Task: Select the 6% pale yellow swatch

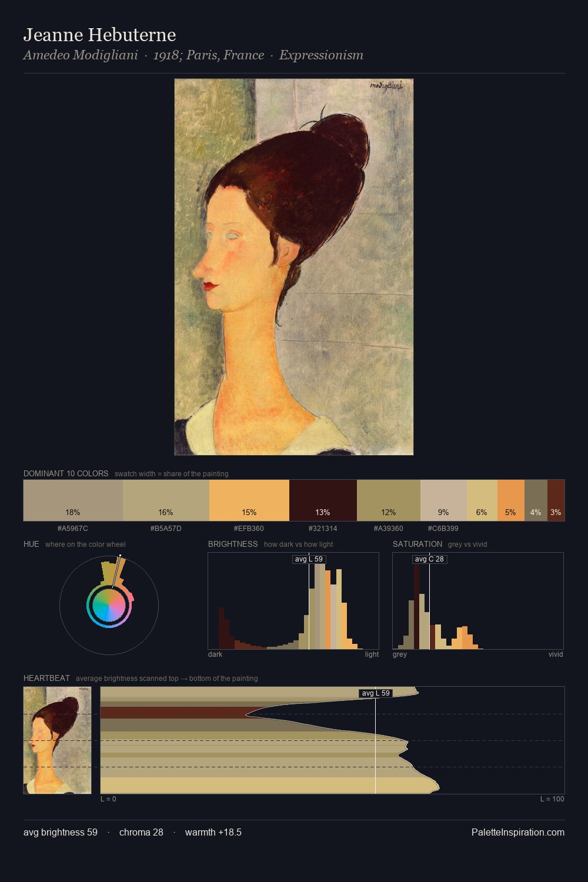Action: tap(482, 500)
